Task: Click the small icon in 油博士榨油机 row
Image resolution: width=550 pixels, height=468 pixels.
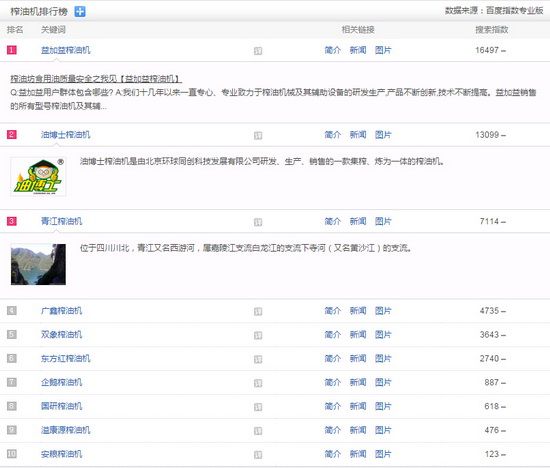Action: click(x=258, y=135)
